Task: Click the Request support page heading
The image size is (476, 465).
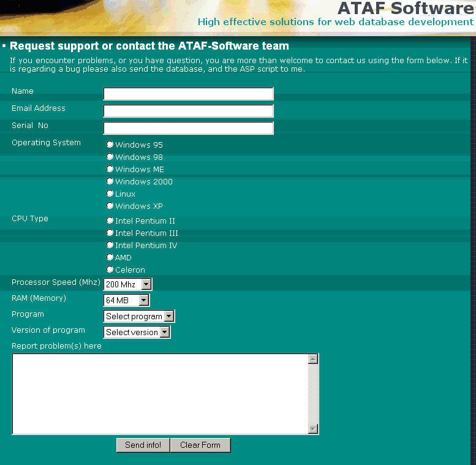Action: pyautogui.click(x=149, y=46)
